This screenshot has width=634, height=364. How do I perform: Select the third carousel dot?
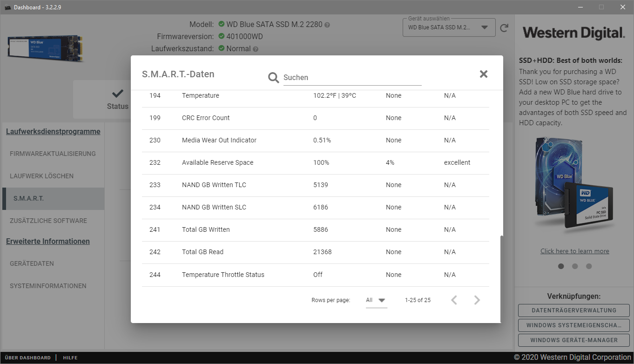coord(589,266)
